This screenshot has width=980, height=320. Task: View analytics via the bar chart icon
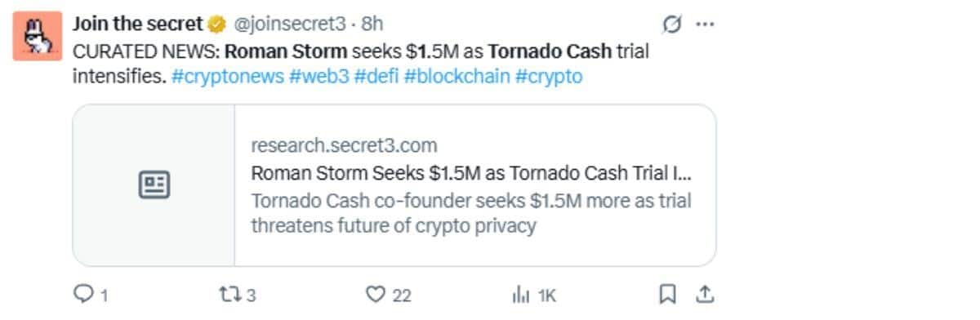tap(519, 295)
